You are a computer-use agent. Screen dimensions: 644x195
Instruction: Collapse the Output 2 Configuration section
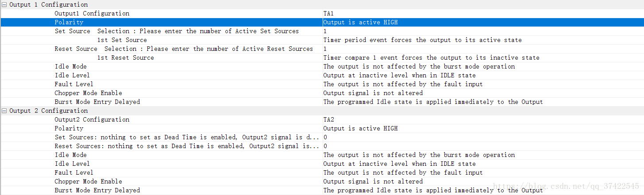click(4, 111)
